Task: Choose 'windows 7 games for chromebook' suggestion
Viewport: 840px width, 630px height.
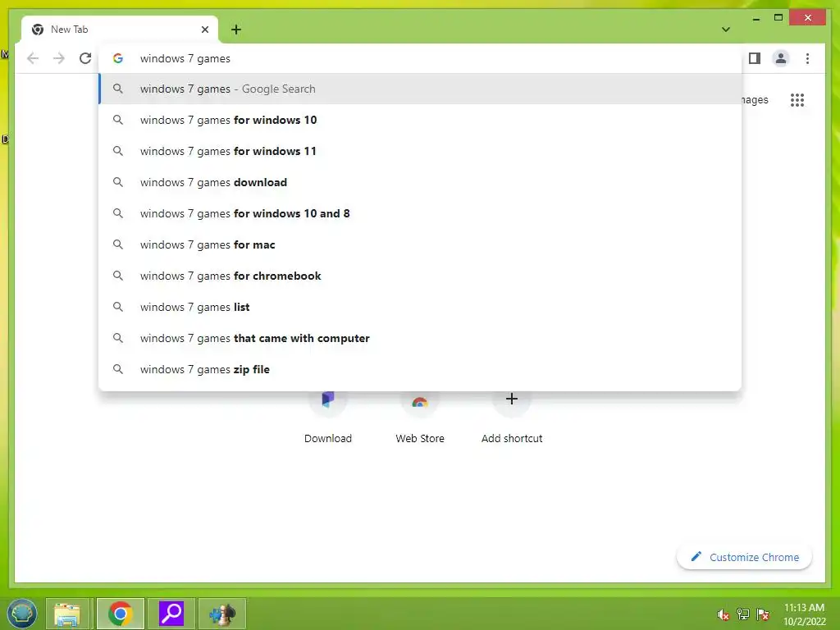Action: (421, 276)
